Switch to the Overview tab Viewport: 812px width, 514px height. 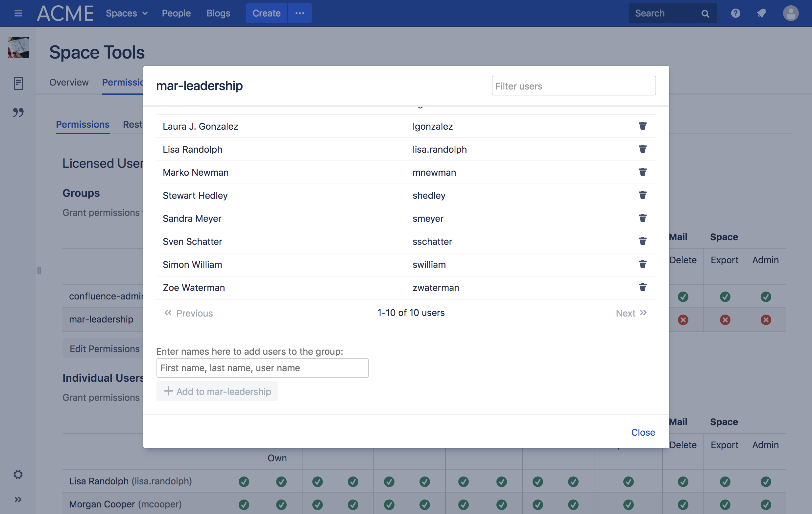pos(69,82)
